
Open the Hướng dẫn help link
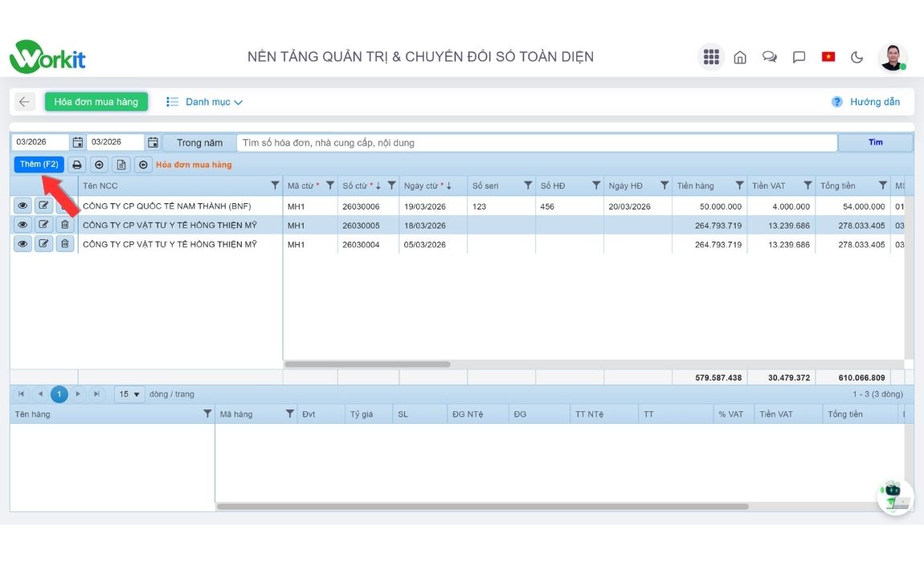[x=866, y=102]
